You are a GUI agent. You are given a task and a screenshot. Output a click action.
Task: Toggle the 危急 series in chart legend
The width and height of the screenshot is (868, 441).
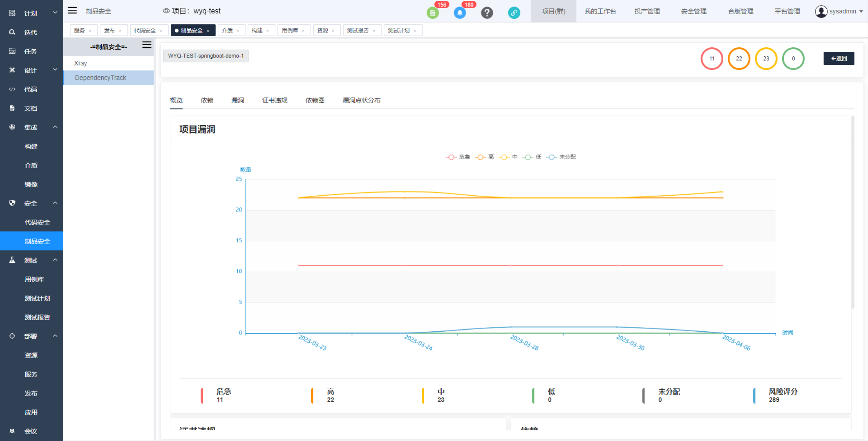pyautogui.click(x=458, y=157)
